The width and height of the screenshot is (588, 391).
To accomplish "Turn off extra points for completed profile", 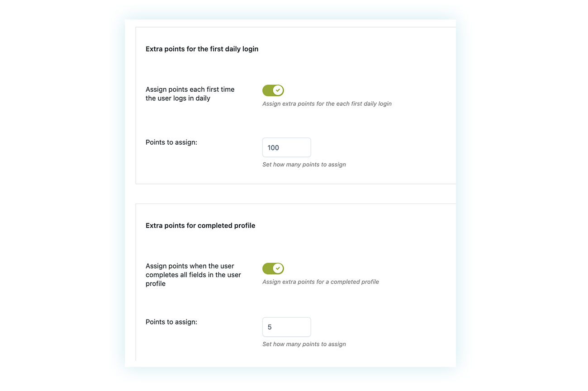I will 273,268.
